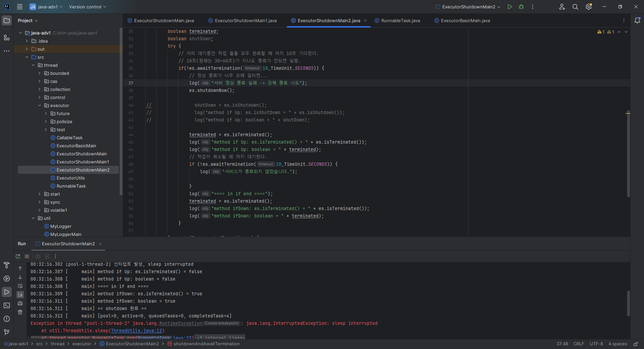The height and width of the screenshot is (349, 644).
Task: Open the Project view dropdown
Action: click(28, 21)
